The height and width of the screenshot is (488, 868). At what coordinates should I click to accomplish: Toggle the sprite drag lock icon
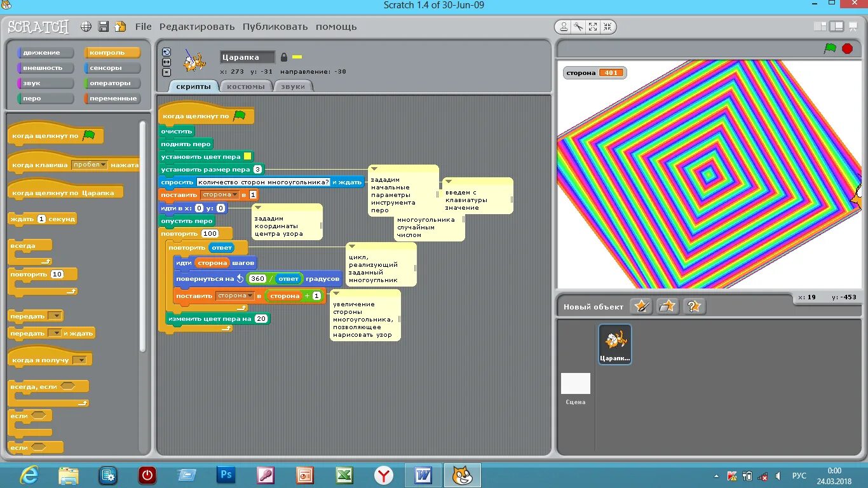tap(284, 57)
